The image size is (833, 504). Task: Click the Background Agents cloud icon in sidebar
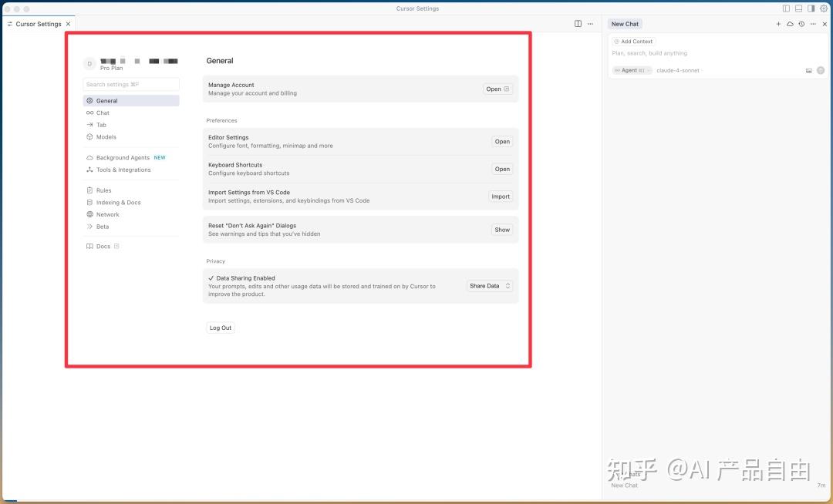pos(89,157)
